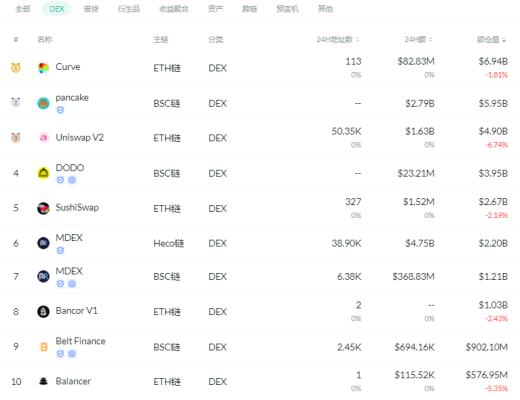Image resolution: width=520 pixels, height=400 pixels.
Task: Click the $4.75B volume cell
Action: pyautogui.click(x=420, y=243)
